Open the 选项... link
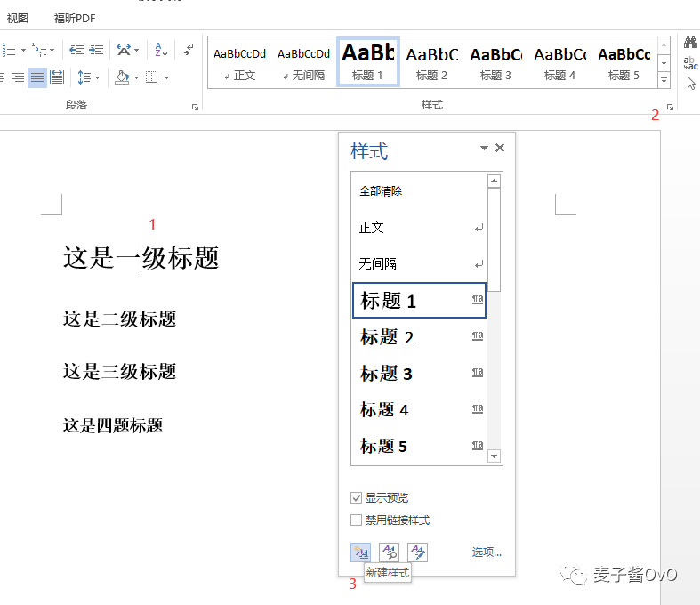Viewport: 700px width, 605px height. [487, 553]
